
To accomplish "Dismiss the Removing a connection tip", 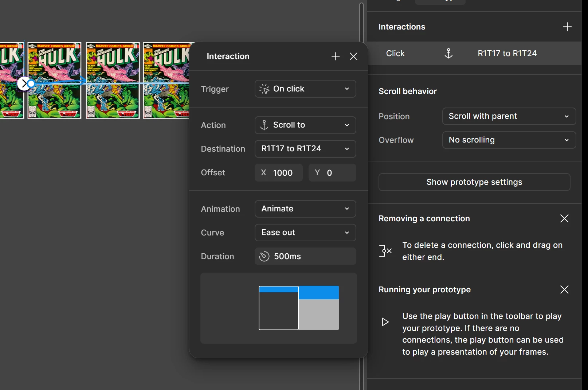I will (x=564, y=218).
